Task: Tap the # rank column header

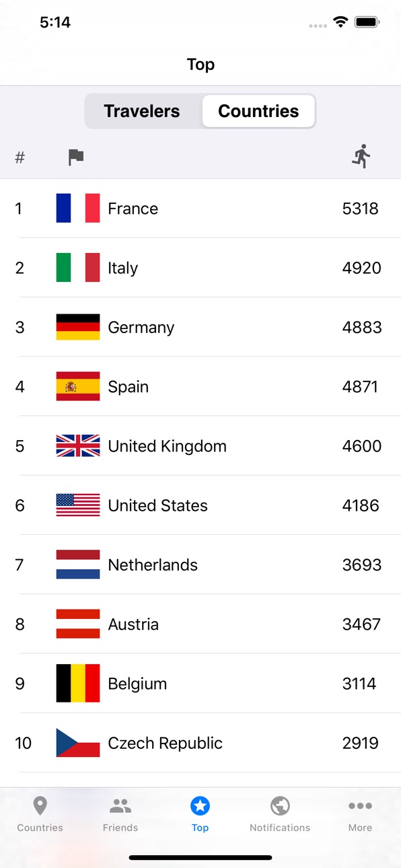Action: (x=20, y=157)
